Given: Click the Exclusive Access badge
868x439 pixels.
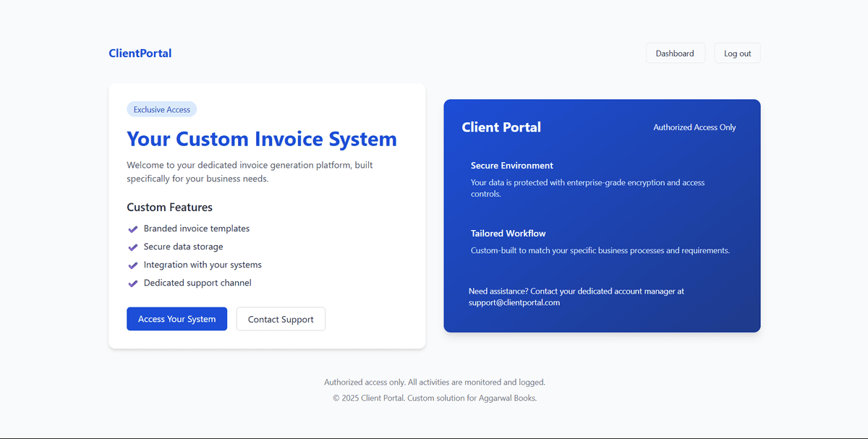Looking at the screenshot, I should click(x=162, y=110).
